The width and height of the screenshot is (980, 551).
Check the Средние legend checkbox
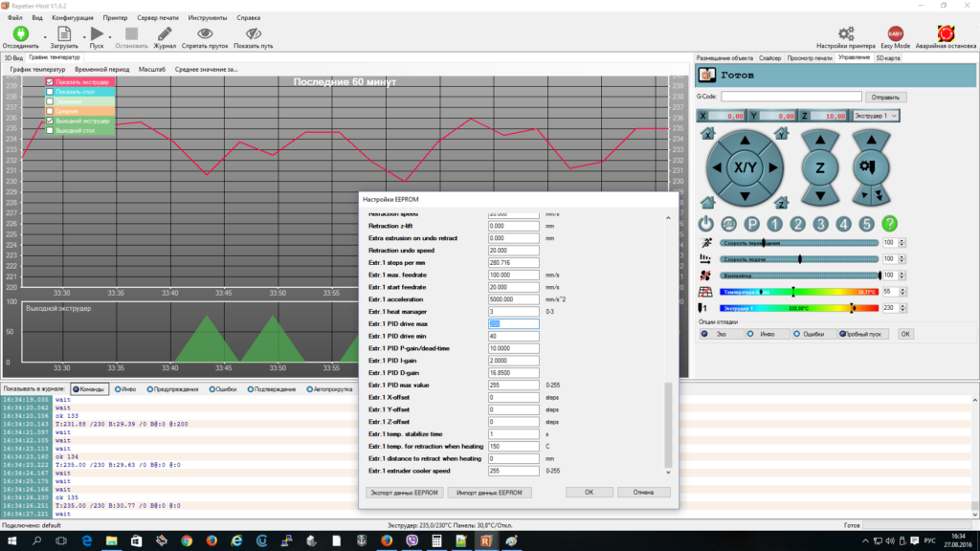50,111
